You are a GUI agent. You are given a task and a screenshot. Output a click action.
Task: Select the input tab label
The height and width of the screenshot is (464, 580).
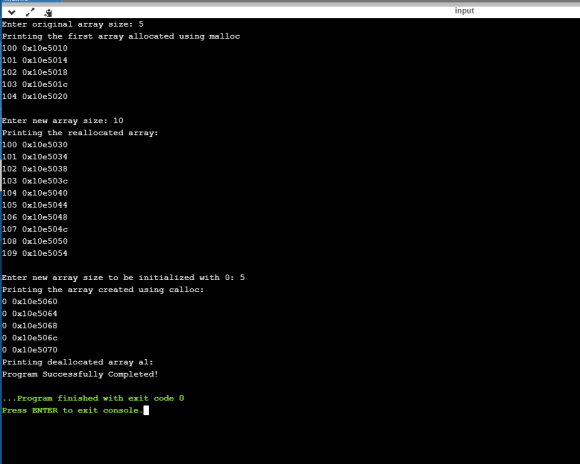(x=464, y=11)
